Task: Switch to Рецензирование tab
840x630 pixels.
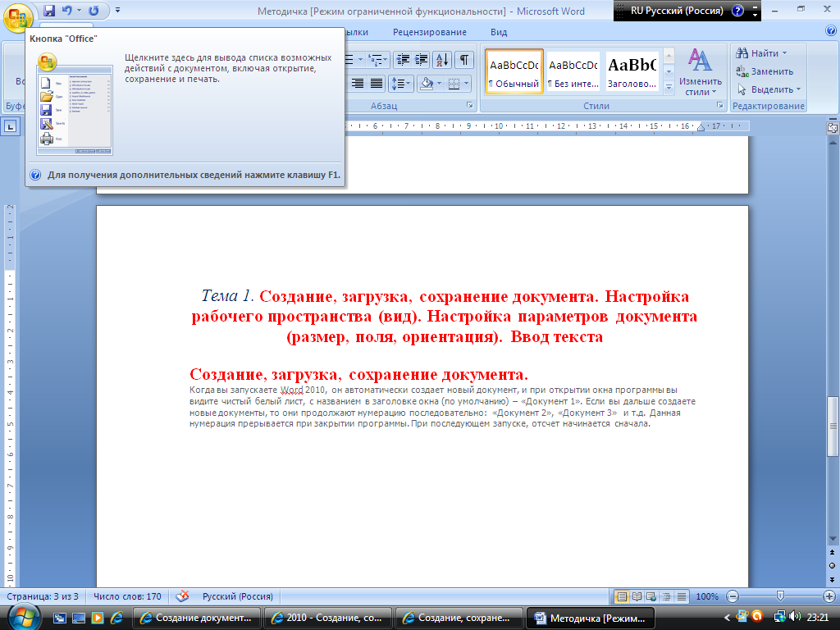Action: pos(430,32)
